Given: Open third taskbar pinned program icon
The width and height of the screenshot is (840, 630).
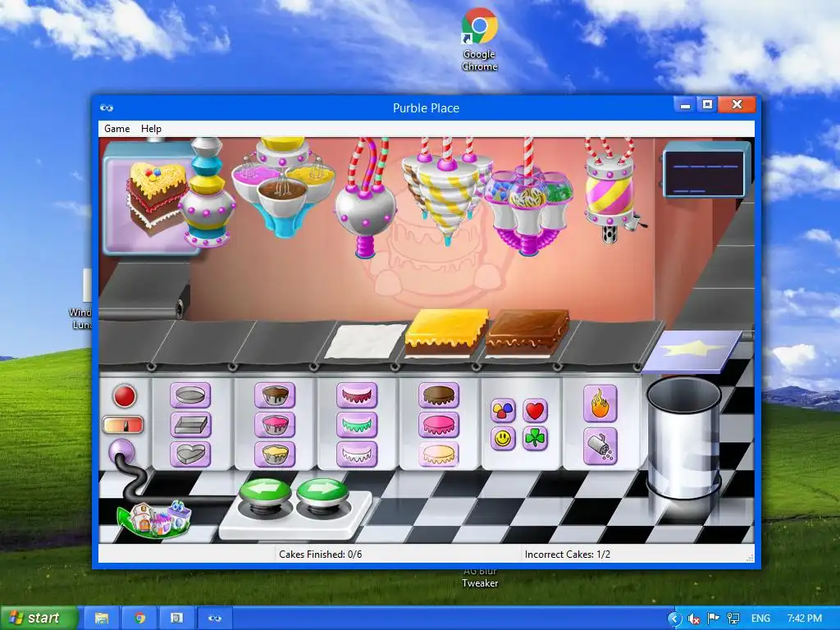Looking at the screenshot, I should tap(176, 618).
